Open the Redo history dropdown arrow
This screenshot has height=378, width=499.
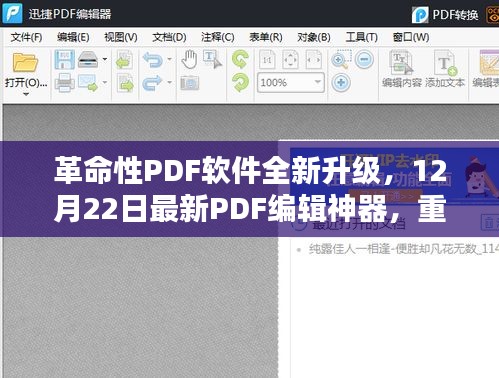(169, 82)
